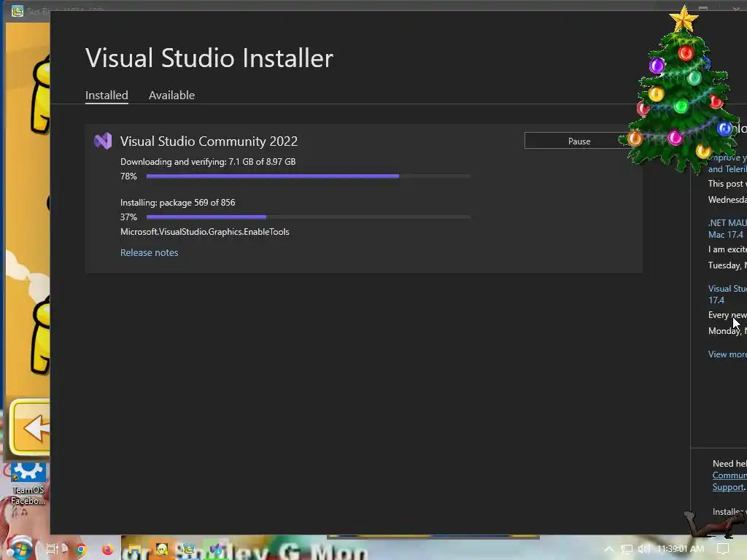Open Task View on the taskbar

coord(52,549)
